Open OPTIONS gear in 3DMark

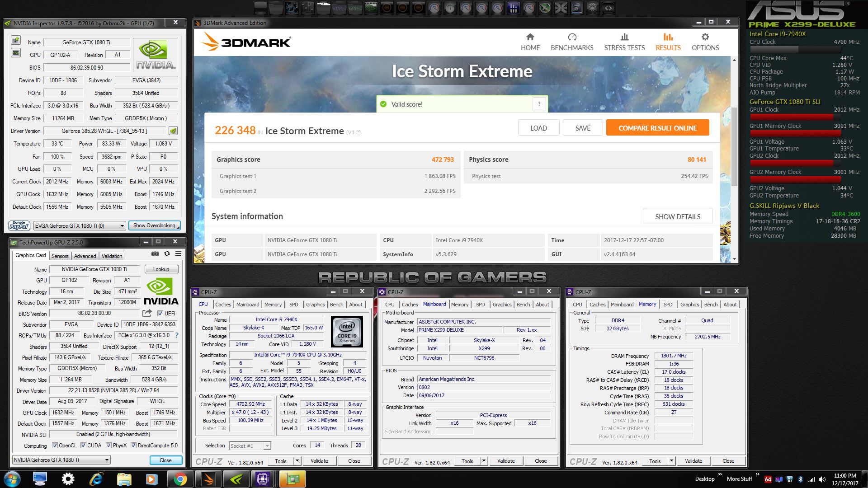tap(705, 42)
